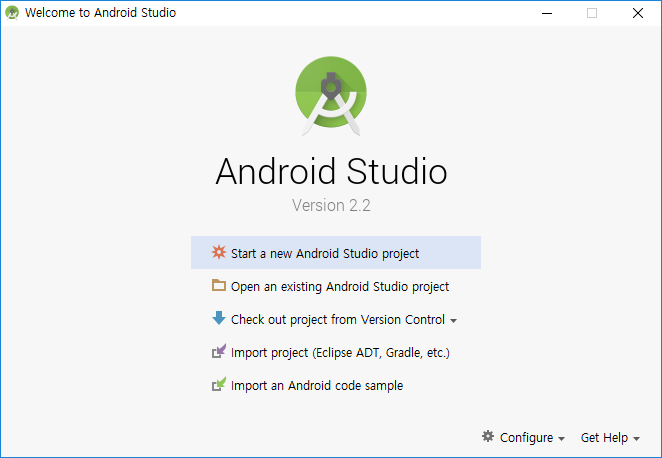Minimize the Welcome to Android Studio window
Image resolution: width=662 pixels, height=458 pixels.
(x=547, y=13)
